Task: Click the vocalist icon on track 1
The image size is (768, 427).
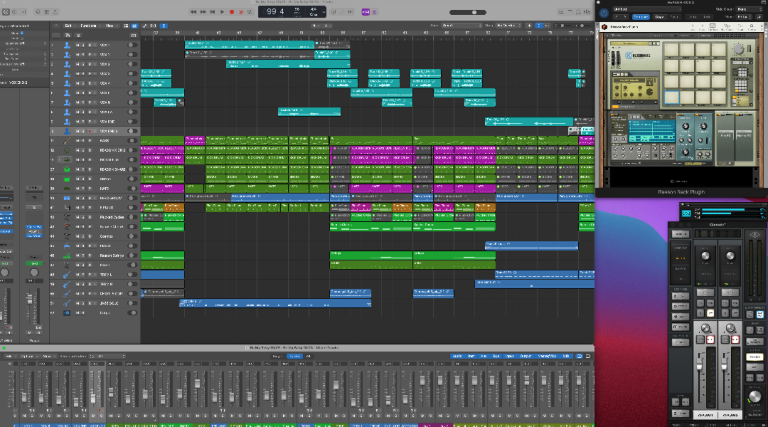Action: pos(67,45)
